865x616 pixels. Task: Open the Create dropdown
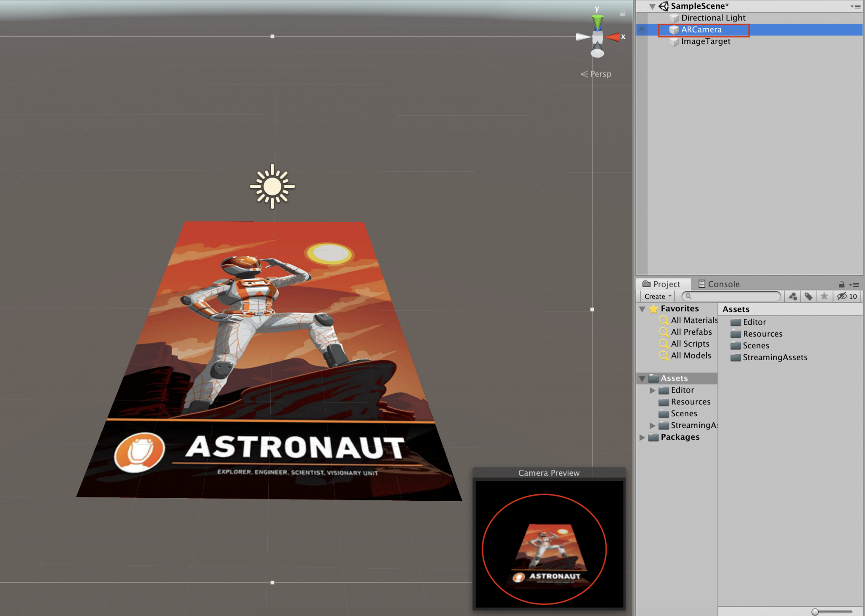658,296
